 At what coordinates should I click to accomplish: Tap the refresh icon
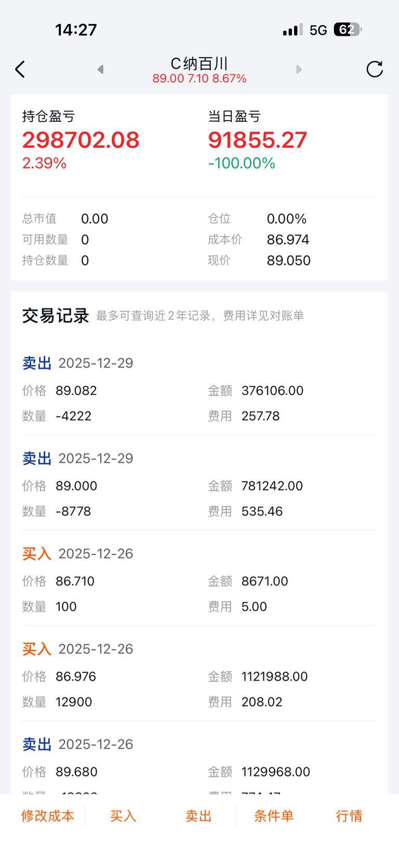[x=374, y=69]
